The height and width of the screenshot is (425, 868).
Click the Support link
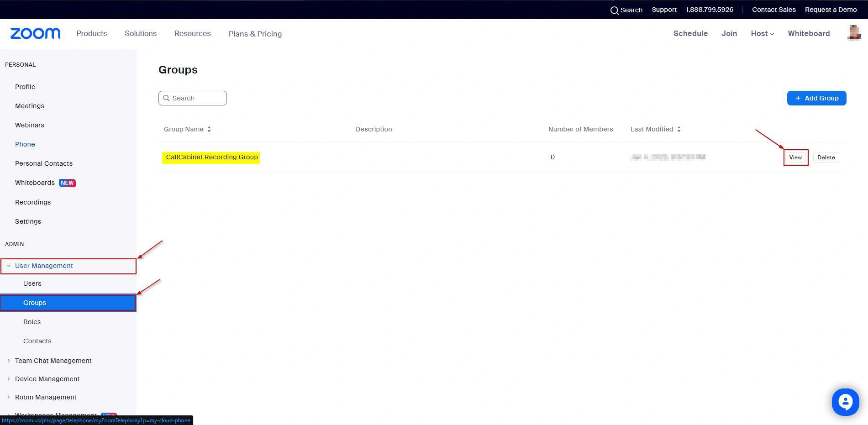point(664,10)
